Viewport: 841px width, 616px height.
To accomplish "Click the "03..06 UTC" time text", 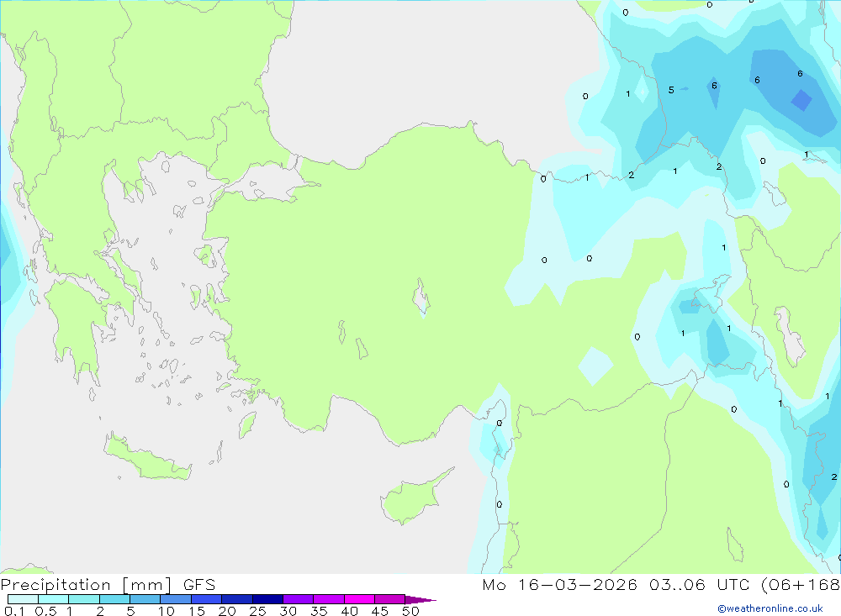I will pyautogui.click(x=699, y=585).
